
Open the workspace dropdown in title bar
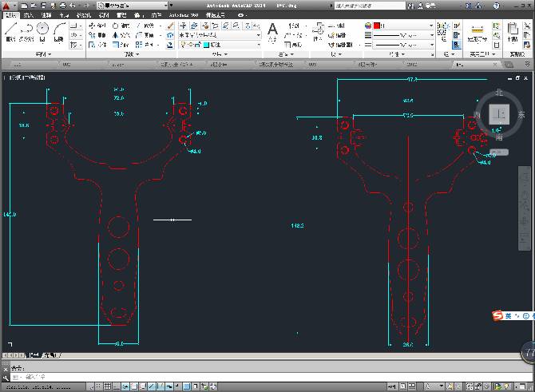click(x=133, y=6)
